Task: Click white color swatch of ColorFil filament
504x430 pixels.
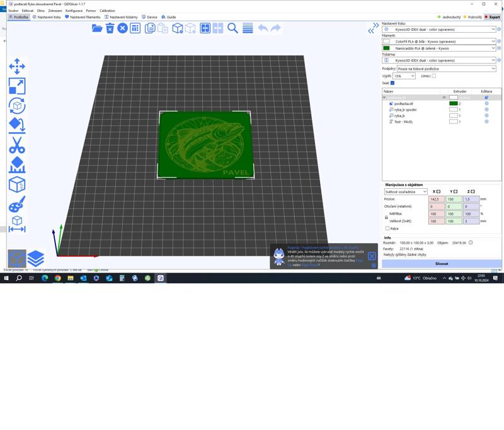Action: click(x=386, y=42)
